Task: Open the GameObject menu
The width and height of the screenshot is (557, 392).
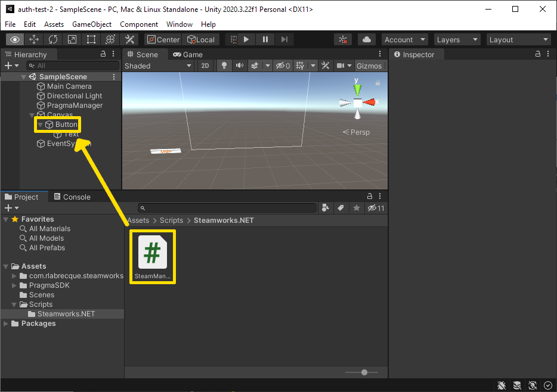Action: point(92,24)
